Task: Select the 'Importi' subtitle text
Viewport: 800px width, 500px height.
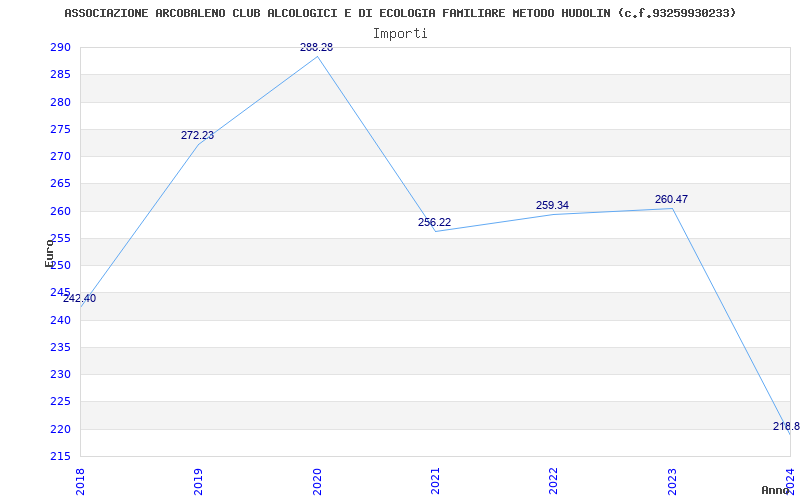Action: pos(400,34)
